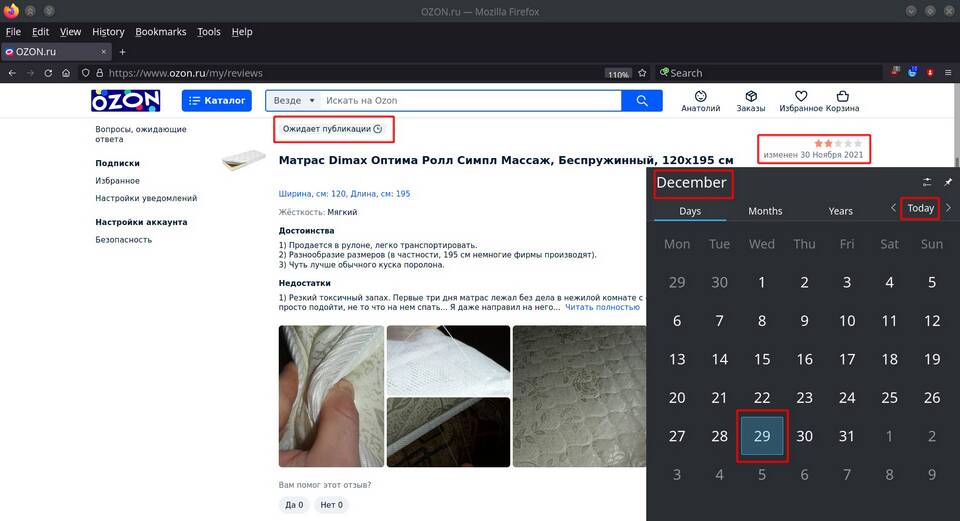Image resolution: width=960 pixels, height=521 pixels.
Task: Bookmark page with the star icon
Action: pos(643,73)
